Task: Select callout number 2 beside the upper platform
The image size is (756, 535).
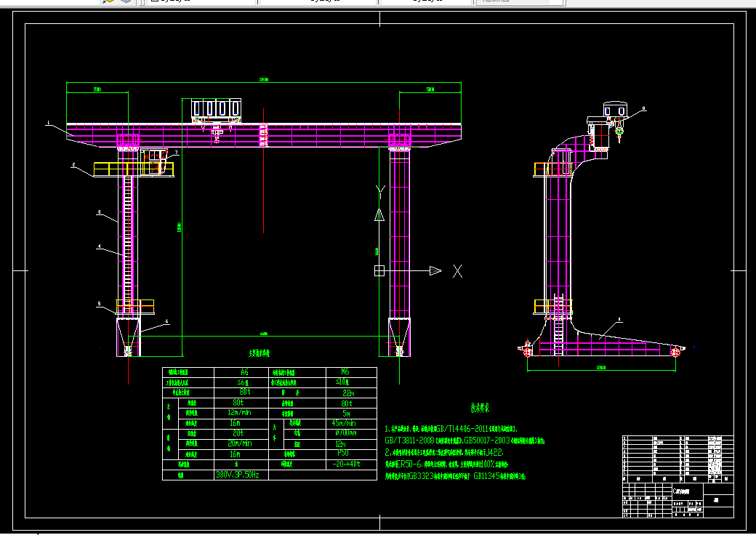Action: [x=73, y=165]
